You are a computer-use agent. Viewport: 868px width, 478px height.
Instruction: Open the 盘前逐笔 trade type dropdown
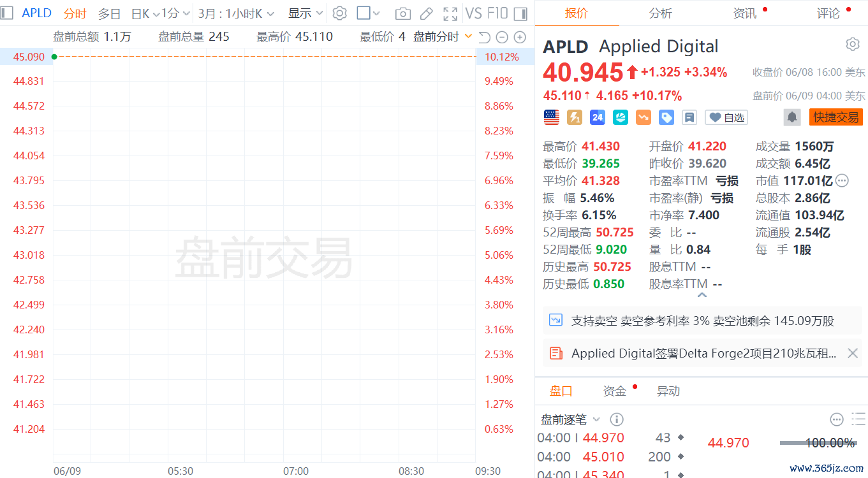click(571, 419)
